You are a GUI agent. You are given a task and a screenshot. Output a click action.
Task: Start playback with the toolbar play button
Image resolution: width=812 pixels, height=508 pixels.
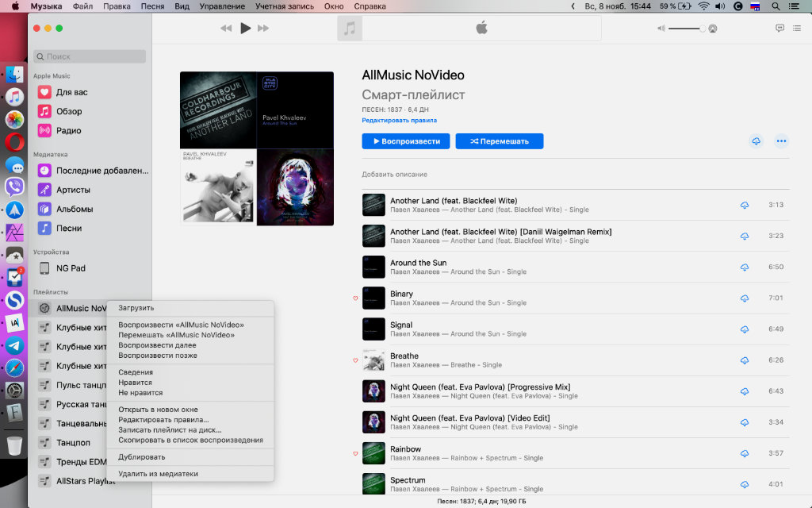click(246, 28)
